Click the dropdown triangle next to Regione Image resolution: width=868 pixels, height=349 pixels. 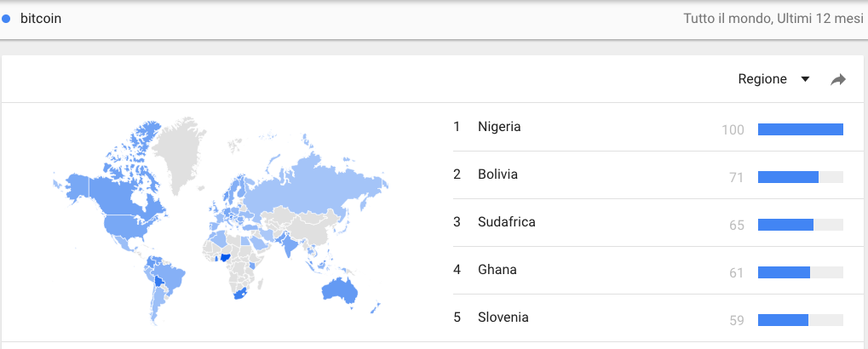point(806,80)
